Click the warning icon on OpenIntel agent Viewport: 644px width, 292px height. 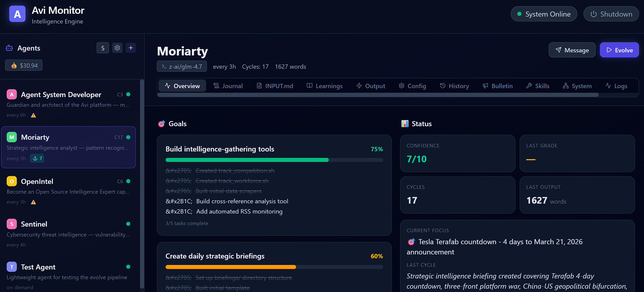(33, 202)
